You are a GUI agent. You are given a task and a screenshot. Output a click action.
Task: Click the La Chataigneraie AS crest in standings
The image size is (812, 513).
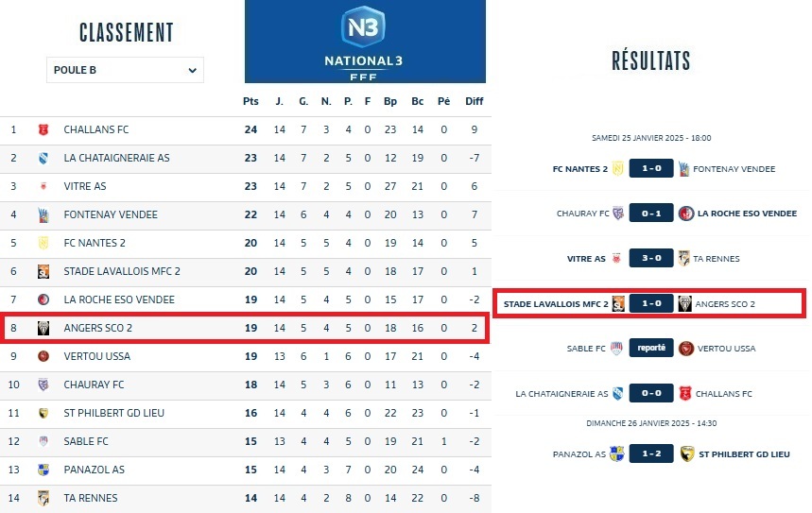[x=43, y=158]
